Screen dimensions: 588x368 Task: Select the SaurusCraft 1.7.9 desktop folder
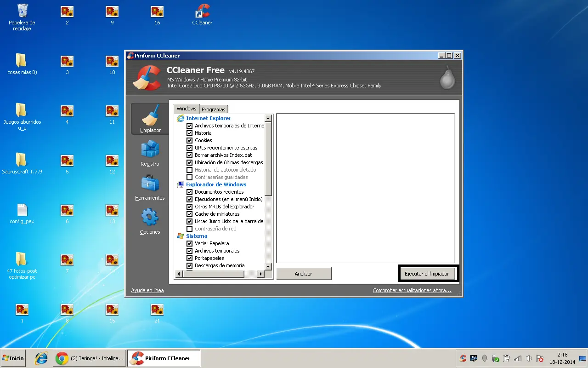(22, 164)
